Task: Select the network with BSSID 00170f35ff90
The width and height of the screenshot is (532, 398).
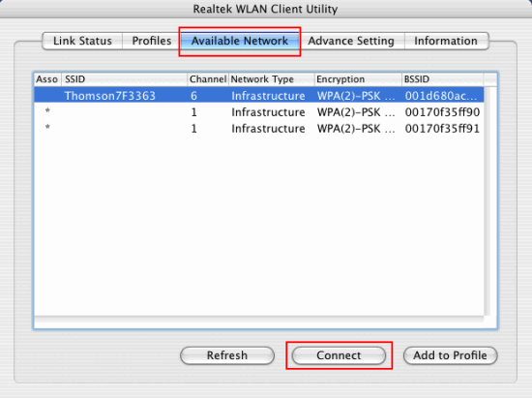Action: click(259, 112)
